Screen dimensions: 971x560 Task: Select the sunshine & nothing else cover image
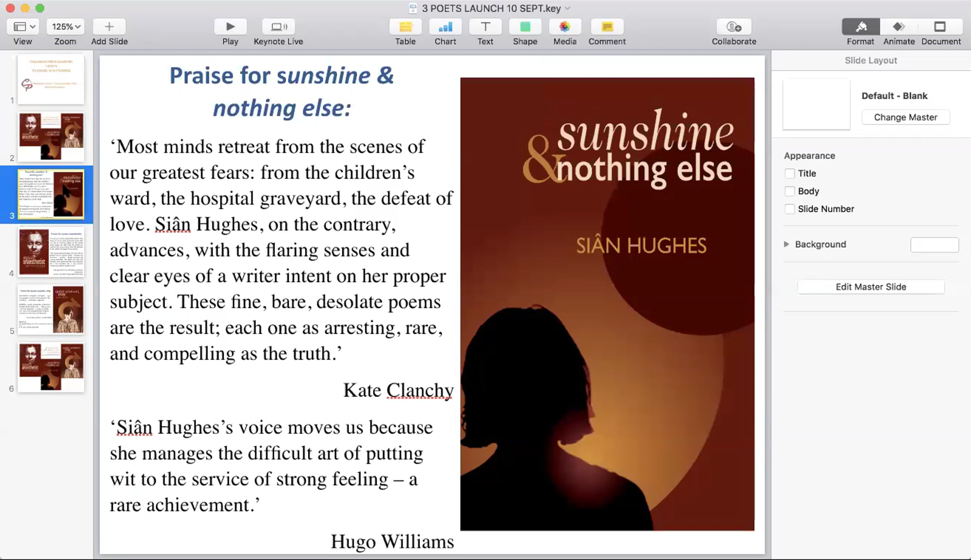pos(607,304)
